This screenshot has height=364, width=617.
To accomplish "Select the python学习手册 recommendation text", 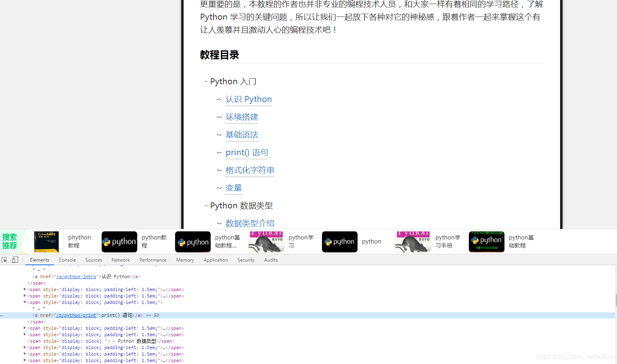I will (448, 241).
